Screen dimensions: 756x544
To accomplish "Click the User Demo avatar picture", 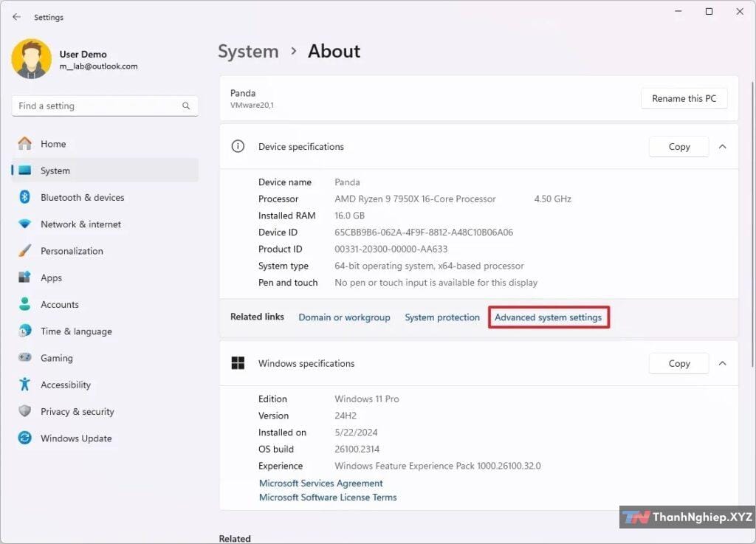I will tap(31, 59).
